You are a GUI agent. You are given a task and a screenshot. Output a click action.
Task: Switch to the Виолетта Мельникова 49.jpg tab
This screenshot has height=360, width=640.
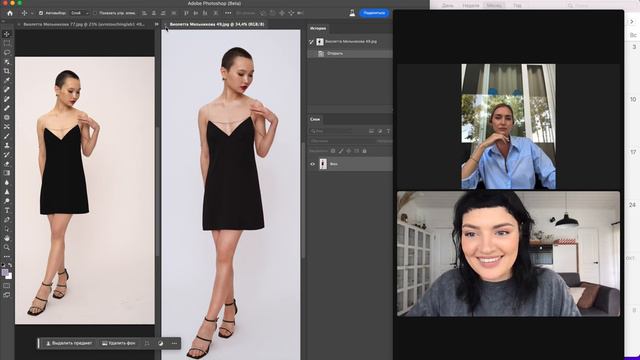[217, 24]
